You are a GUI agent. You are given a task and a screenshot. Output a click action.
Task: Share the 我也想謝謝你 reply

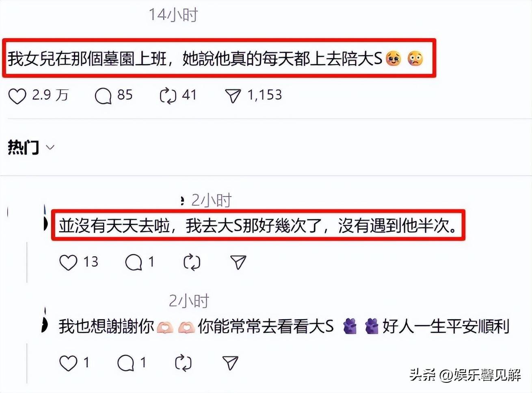(230, 363)
